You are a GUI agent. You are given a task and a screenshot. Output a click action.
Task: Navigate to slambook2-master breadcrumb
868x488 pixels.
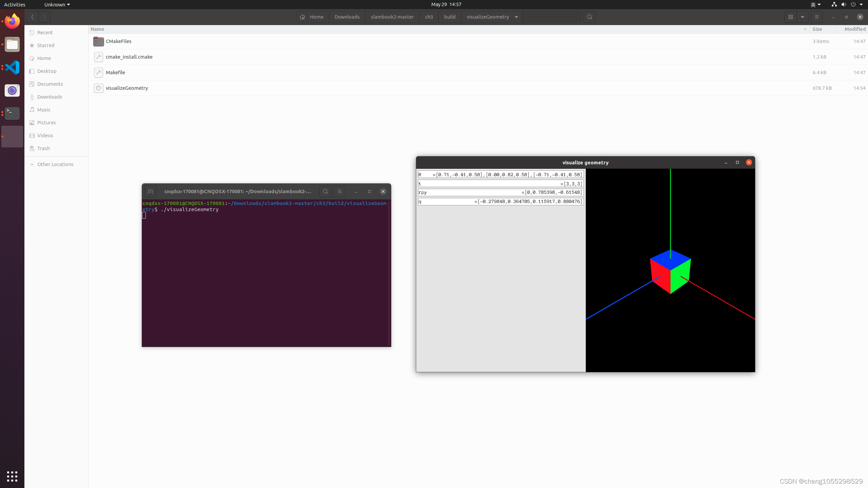[x=392, y=17]
